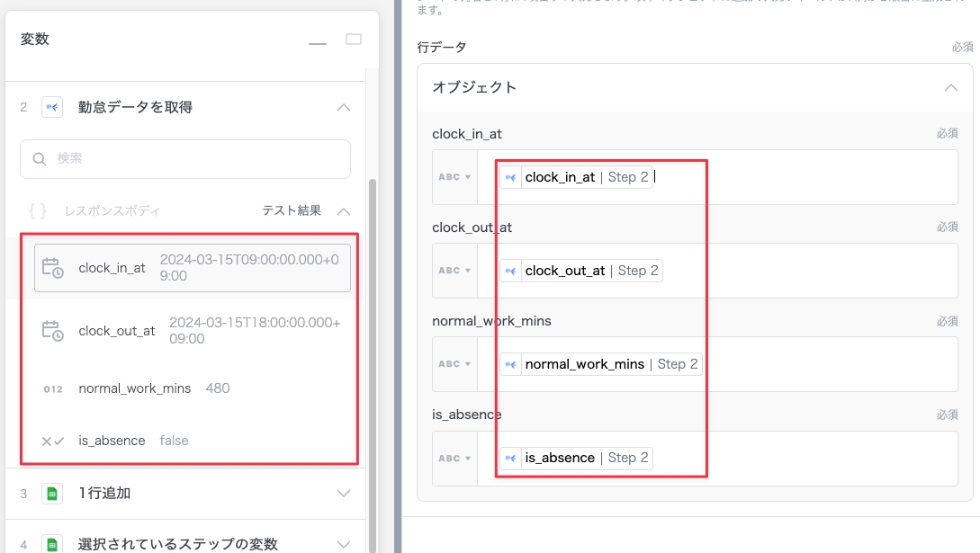980x553 pixels.
Task: Minimize the 変数 variables panel
Action: [x=317, y=40]
